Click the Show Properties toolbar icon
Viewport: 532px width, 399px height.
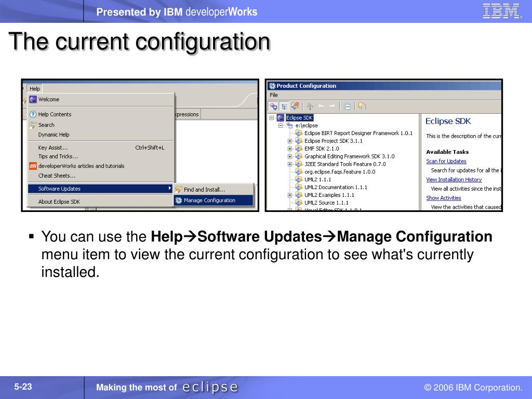(362, 106)
